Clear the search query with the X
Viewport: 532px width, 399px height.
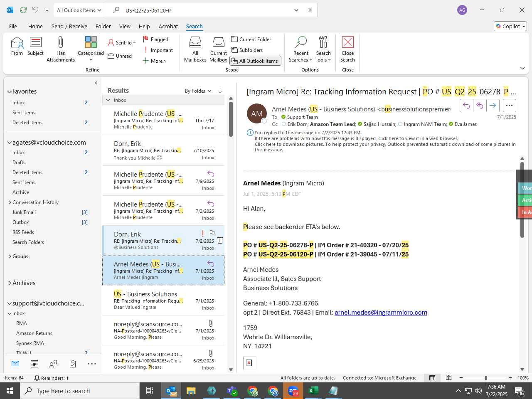[310, 10]
